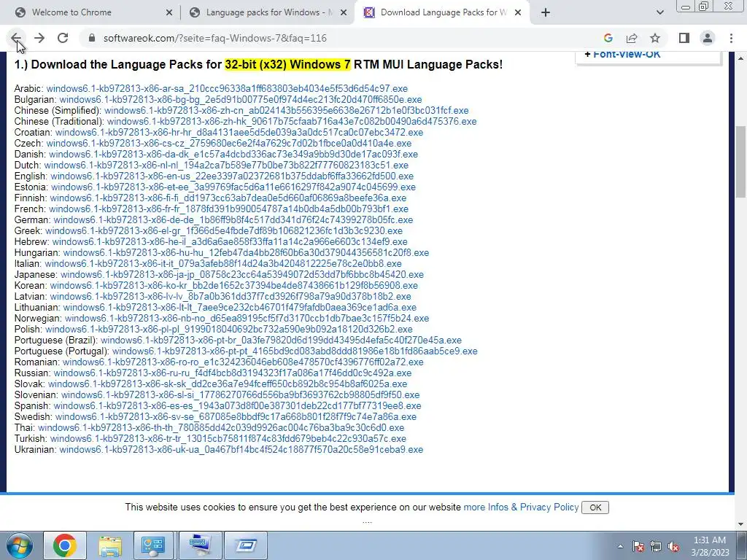Download the Finnish fi-fi language pack

pyautogui.click(x=228, y=198)
